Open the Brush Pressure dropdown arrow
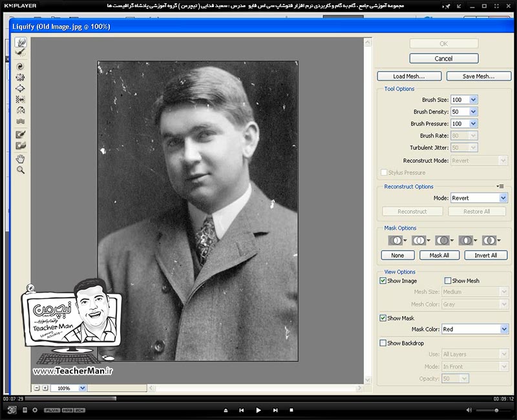Viewport: 517px width, 420px height. [x=474, y=123]
